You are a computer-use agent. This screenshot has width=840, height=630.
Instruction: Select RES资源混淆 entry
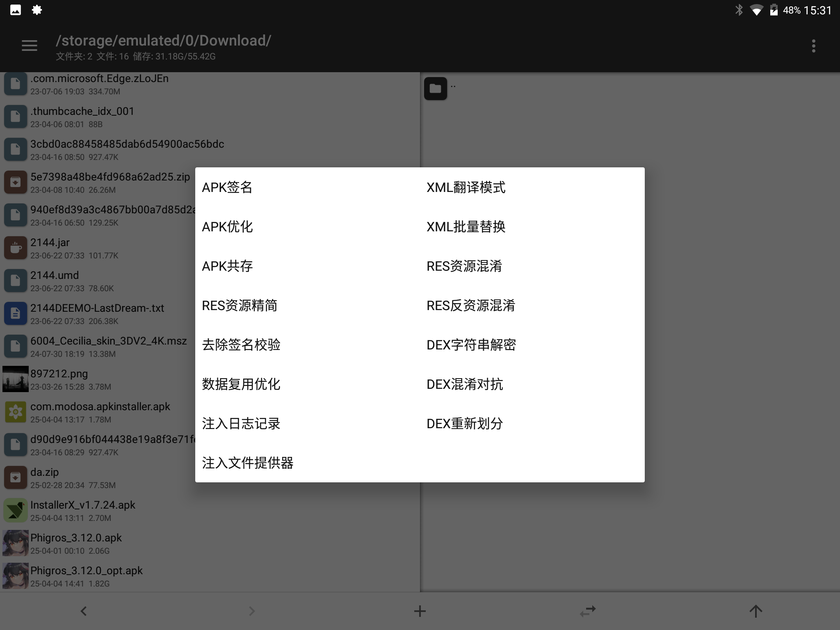464,266
